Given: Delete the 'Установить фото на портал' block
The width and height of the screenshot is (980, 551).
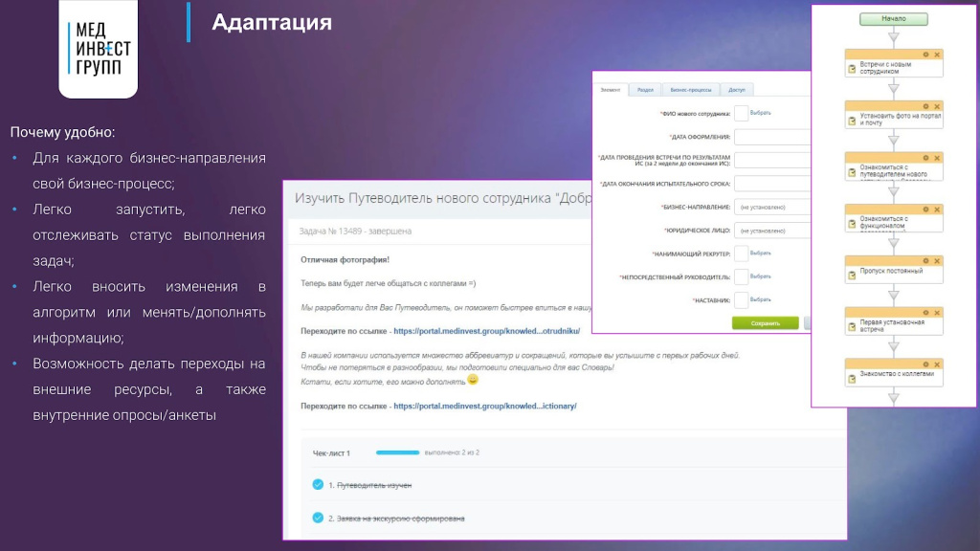Looking at the screenshot, I should (936, 105).
